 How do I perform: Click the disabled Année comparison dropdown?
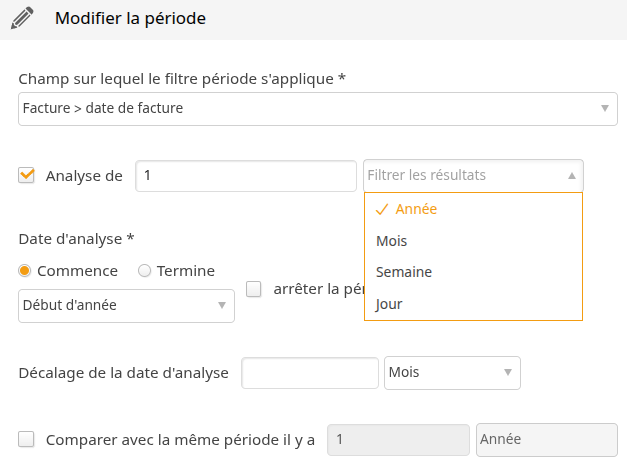[x=547, y=440]
